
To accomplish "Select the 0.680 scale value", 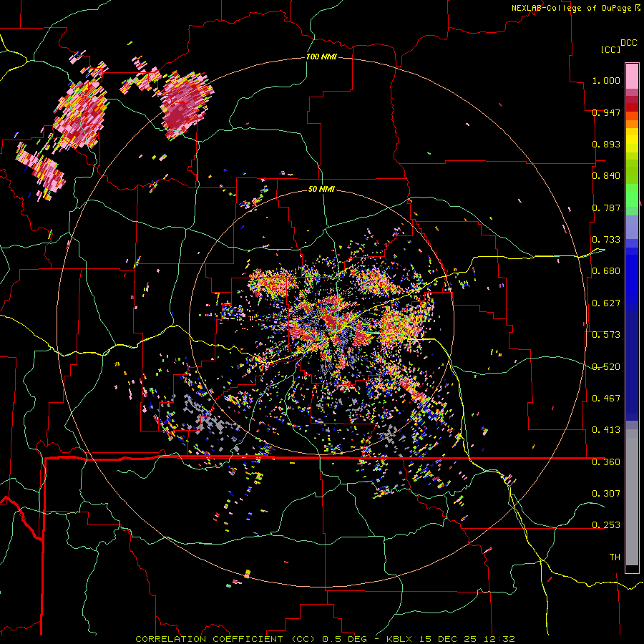I will coord(606,271).
